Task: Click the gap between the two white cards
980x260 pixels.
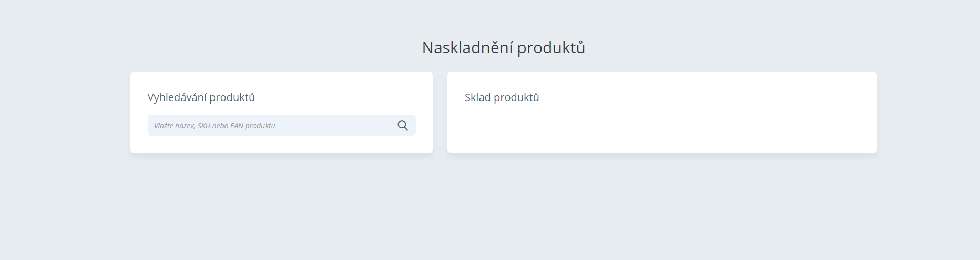Action: (x=440, y=112)
